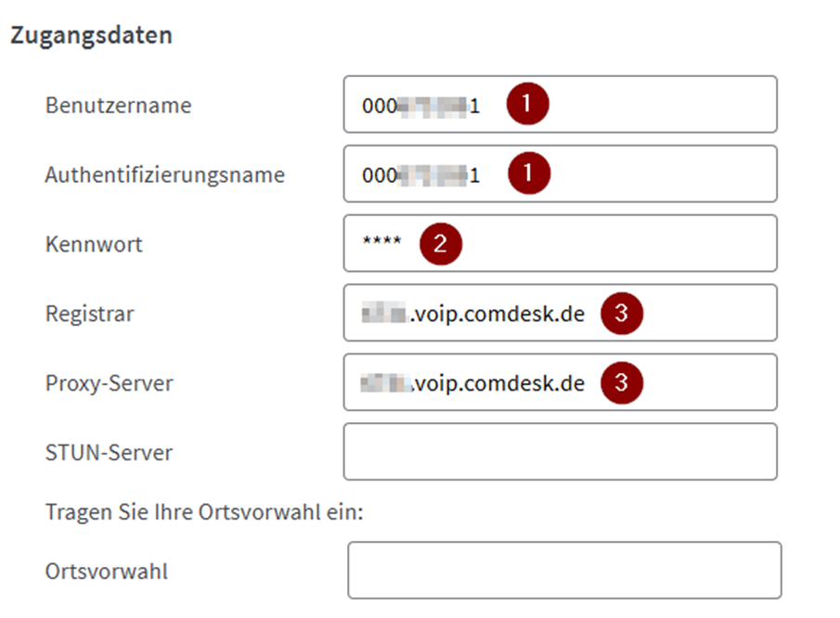Click the Kennwort label text

click(94, 244)
